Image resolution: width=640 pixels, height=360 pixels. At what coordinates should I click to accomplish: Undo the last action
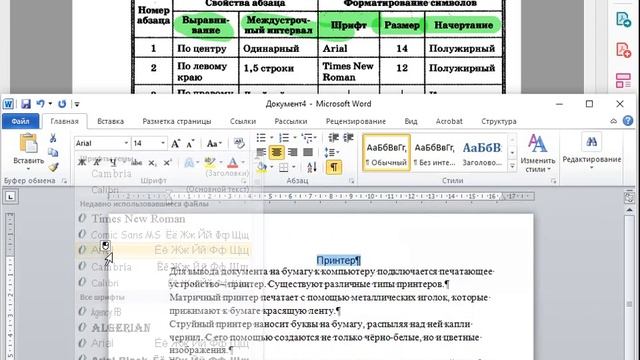coord(40,104)
